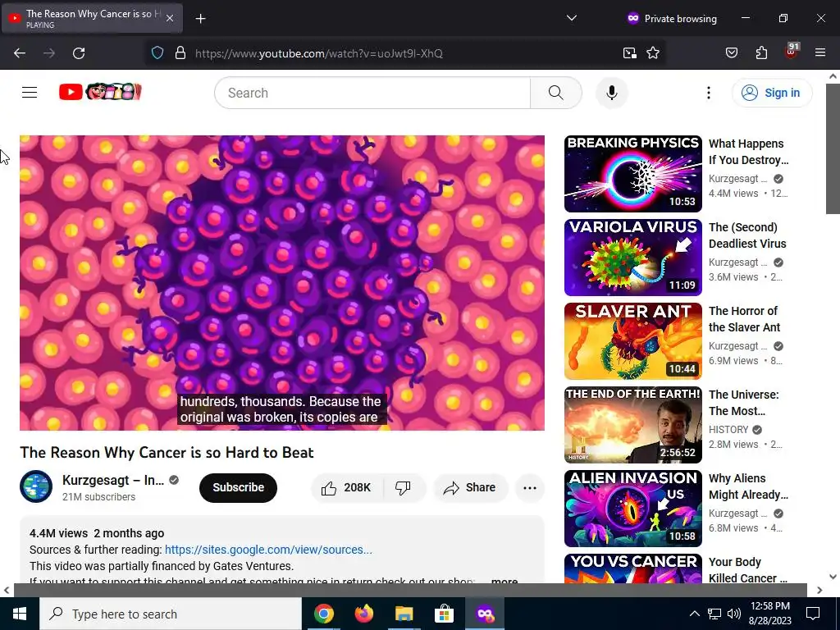Go back with browser back arrow
The width and height of the screenshot is (840, 630).
point(20,53)
